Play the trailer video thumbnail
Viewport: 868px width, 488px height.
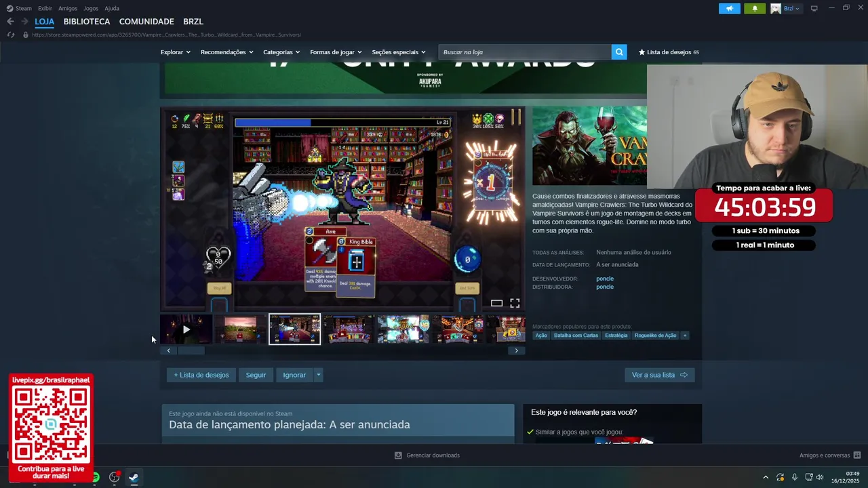point(186,329)
